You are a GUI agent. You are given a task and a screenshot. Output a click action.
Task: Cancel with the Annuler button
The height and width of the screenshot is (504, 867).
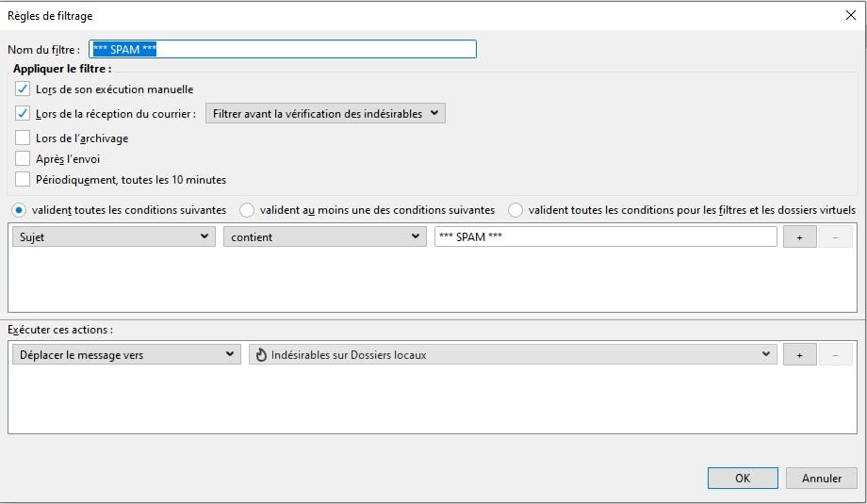(822, 478)
